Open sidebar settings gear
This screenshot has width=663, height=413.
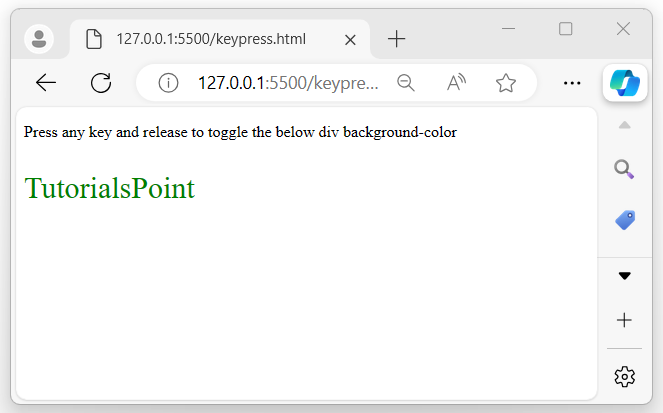(625, 376)
